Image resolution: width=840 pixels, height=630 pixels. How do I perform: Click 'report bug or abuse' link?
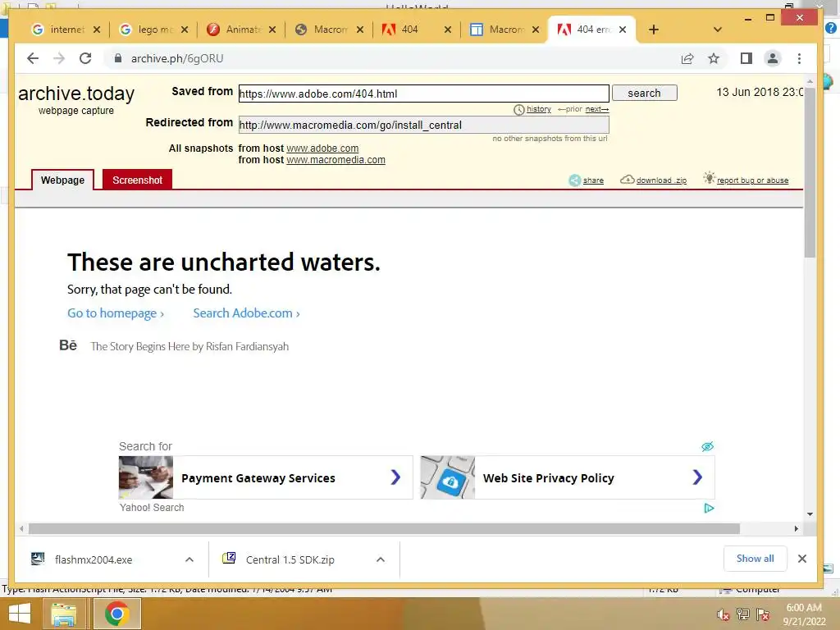(753, 180)
